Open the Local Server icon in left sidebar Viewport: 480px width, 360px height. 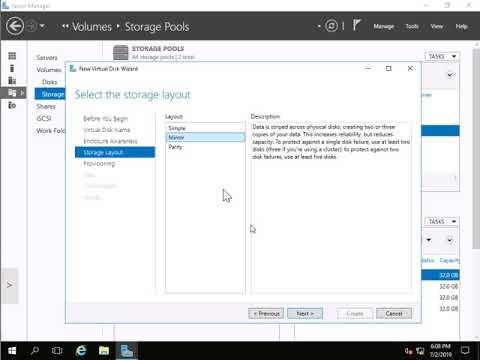pyautogui.click(x=12, y=68)
